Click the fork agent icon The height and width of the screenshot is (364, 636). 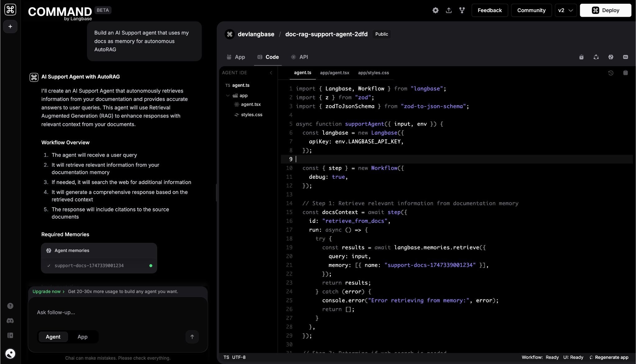pos(462,10)
